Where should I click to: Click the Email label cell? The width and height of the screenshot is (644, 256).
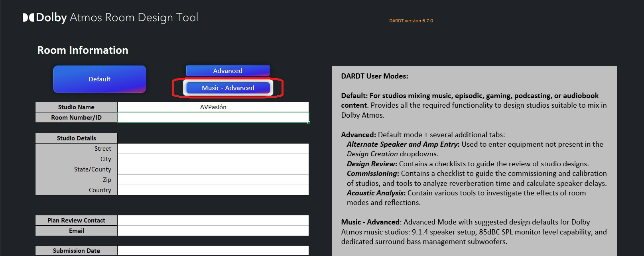tap(76, 230)
